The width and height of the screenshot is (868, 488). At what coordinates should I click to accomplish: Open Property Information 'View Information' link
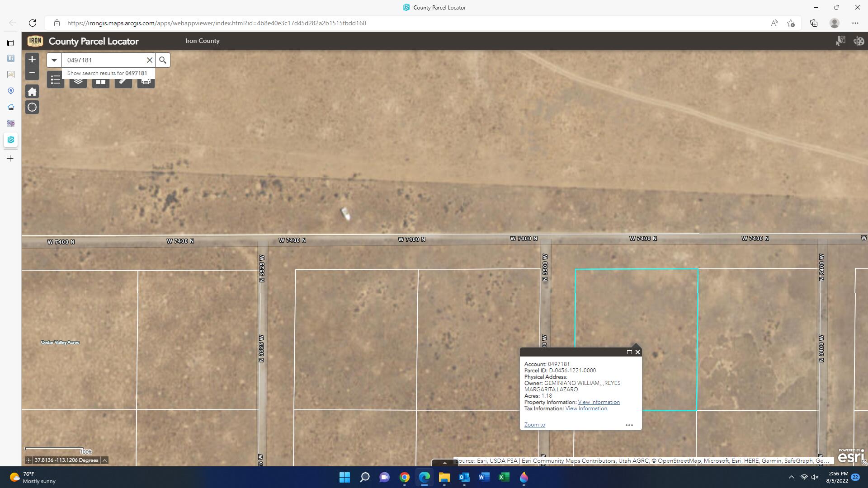click(599, 402)
